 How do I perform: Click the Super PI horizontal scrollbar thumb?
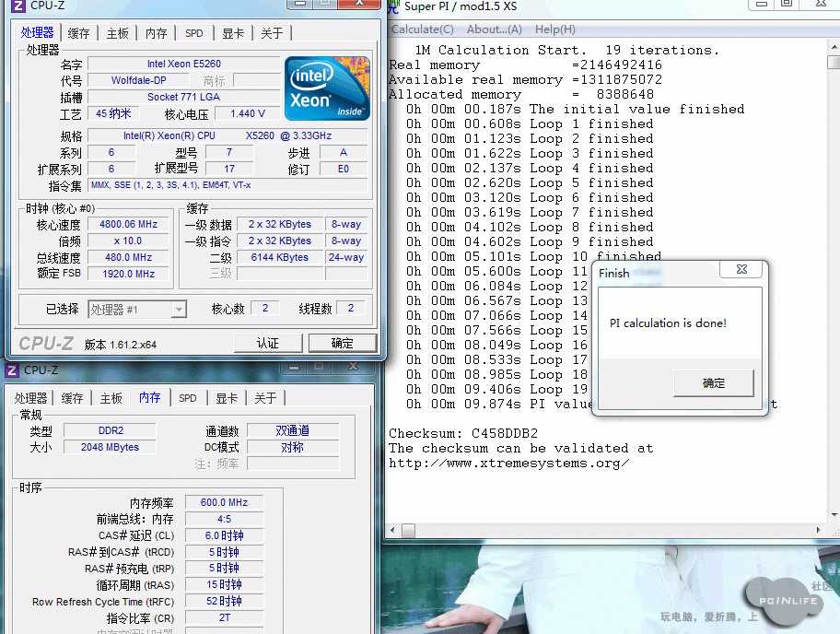(408, 531)
